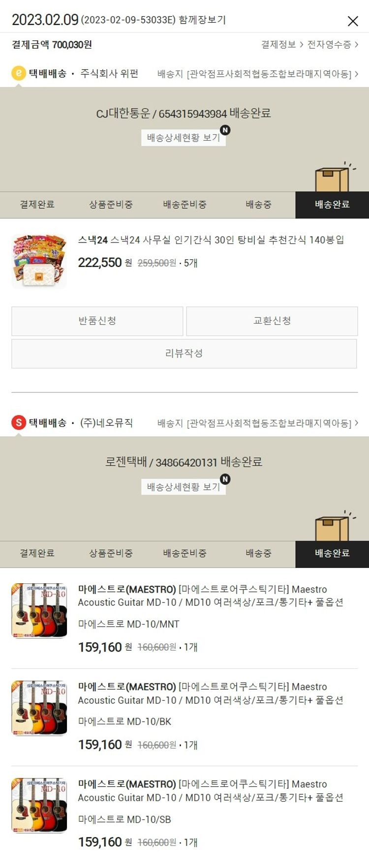Viewport: 369px width, 868px height.
Task: Click the 리뷰작성 button
Action: [184, 354]
